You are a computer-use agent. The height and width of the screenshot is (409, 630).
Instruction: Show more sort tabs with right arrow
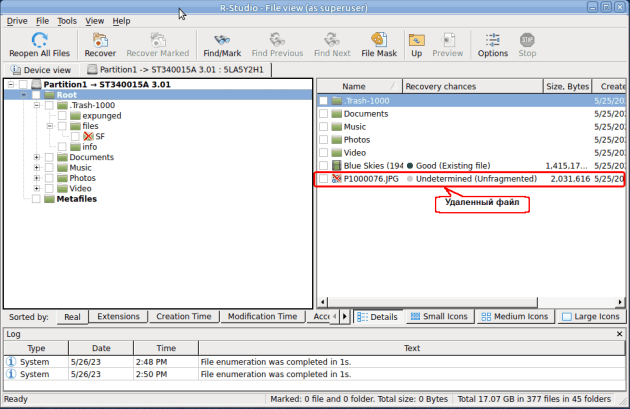pos(345,317)
